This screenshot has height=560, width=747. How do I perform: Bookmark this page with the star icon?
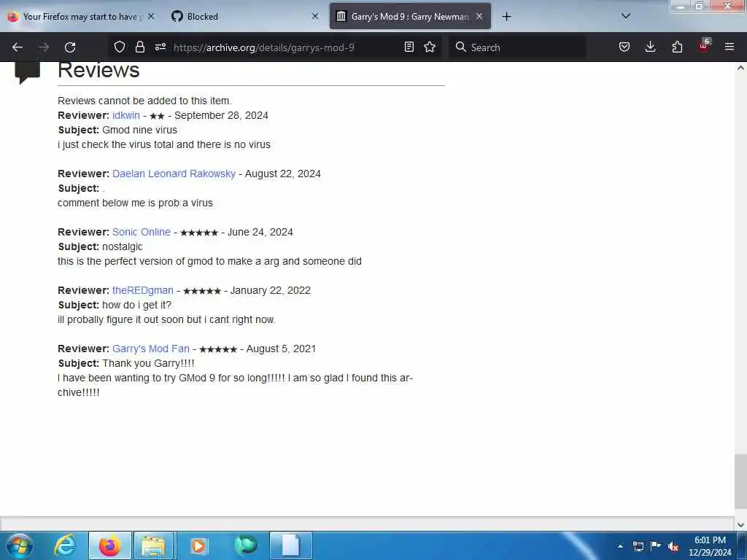point(430,47)
